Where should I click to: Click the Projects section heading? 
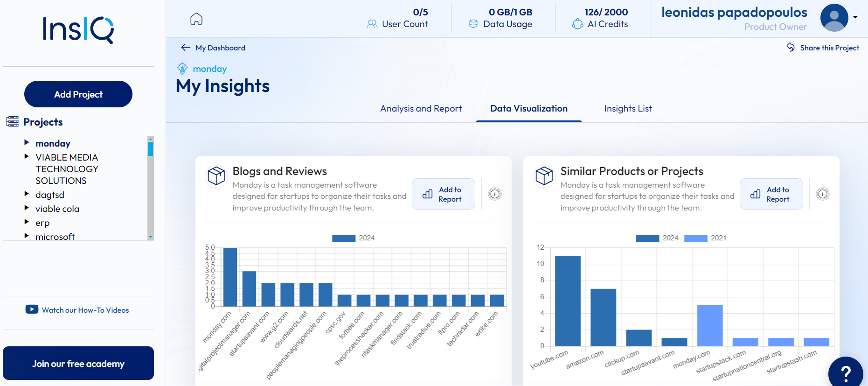click(43, 122)
